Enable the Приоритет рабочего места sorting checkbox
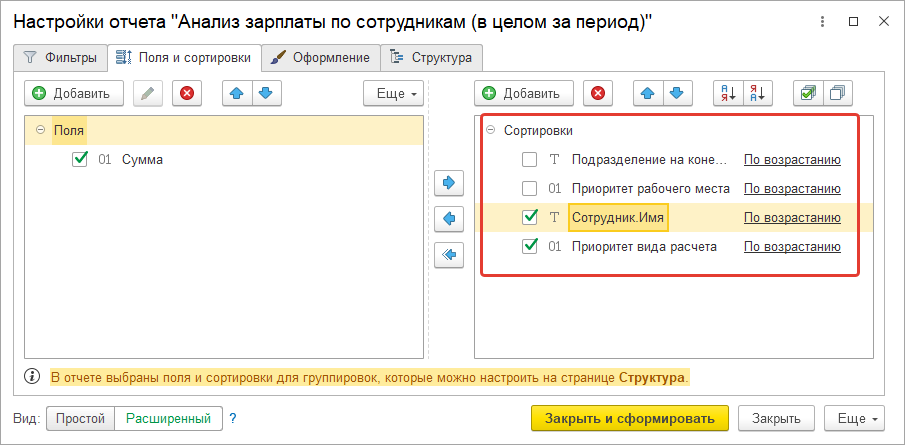The image size is (905, 445). click(530, 188)
